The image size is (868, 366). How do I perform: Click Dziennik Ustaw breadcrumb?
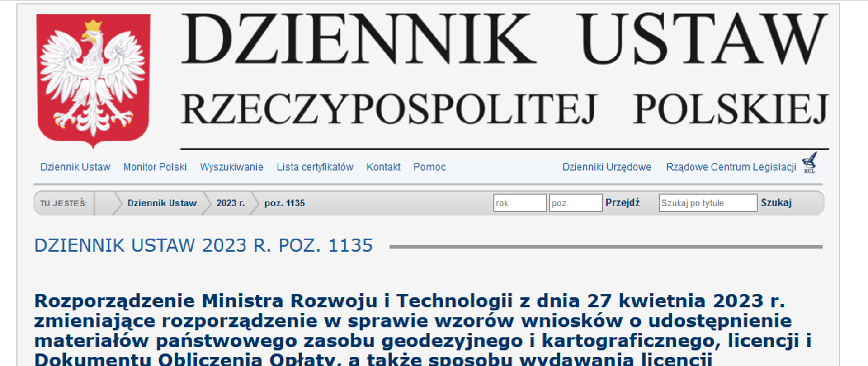pos(162,203)
